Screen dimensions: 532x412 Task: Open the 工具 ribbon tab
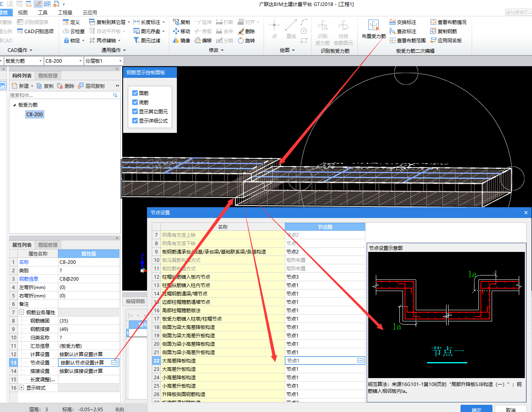click(43, 13)
